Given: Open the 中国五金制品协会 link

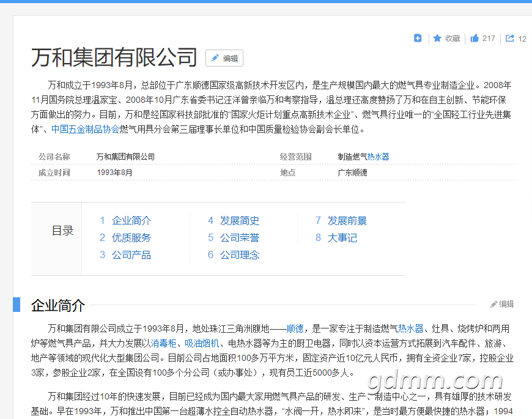Looking at the screenshot, I should click(x=85, y=129).
